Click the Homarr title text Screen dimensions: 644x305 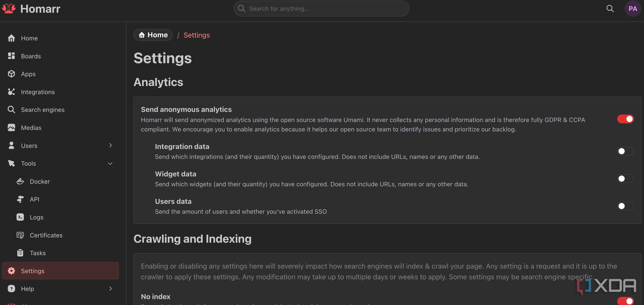coord(40,9)
